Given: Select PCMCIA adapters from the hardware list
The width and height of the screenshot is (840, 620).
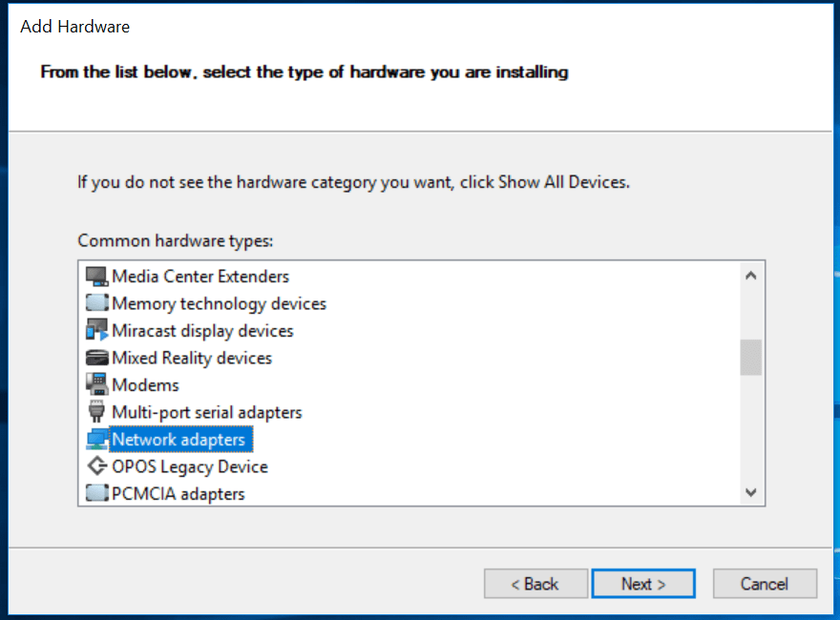Looking at the screenshot, I should [178, 493].
